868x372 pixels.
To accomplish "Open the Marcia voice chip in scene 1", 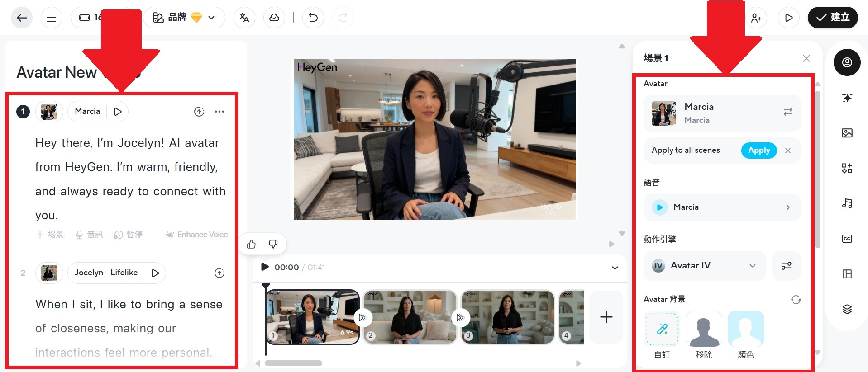I will (87, 112).
